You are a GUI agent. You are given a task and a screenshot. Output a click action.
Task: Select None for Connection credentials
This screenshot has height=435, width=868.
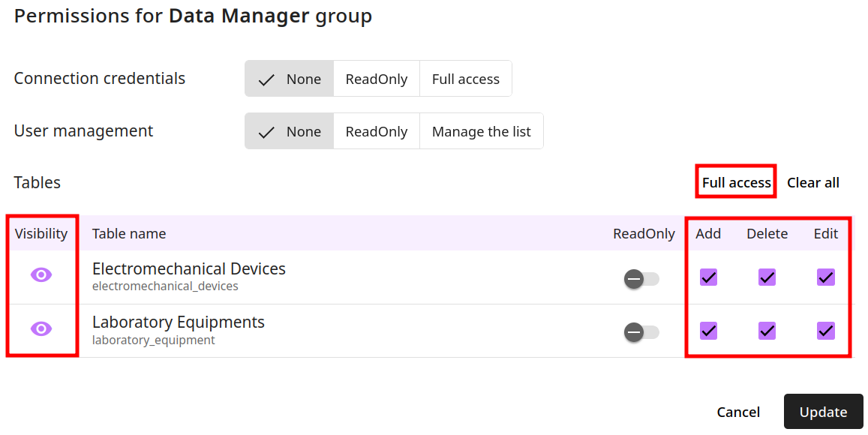point(290,79)
